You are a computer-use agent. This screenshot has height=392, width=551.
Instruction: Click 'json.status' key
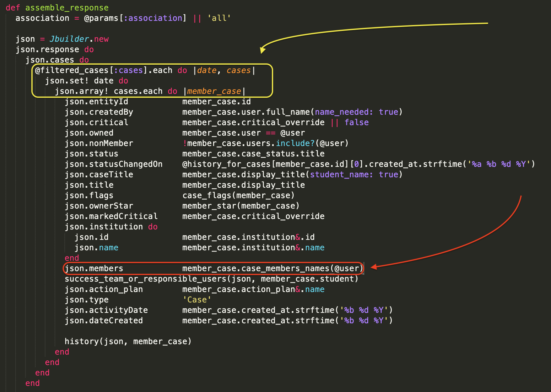(x=91, y=154)
